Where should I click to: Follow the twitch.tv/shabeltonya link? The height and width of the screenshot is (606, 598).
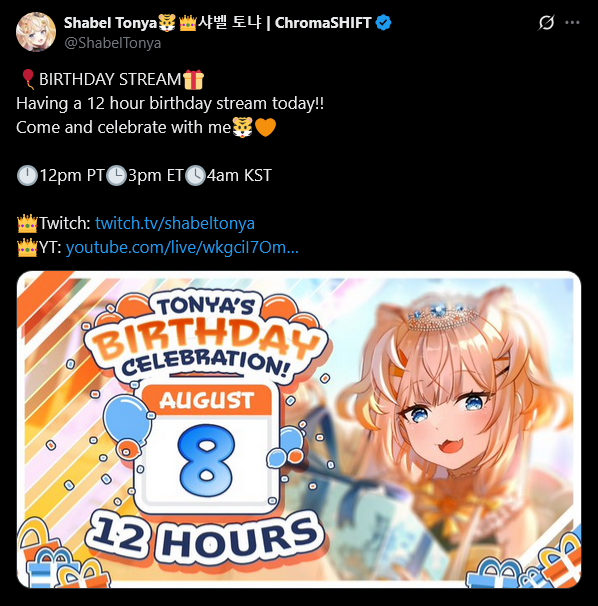pos(175,223)
